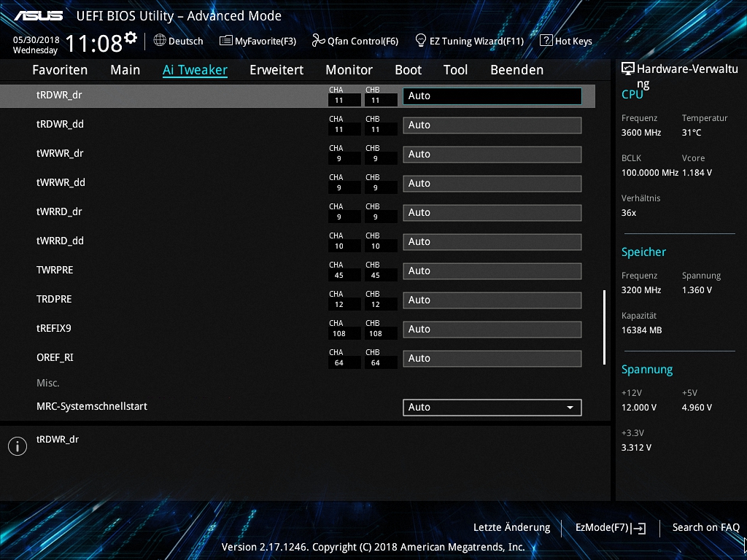Screen dimensions: 747x560
Task: Click the tWRRD_dd Auto field
Action: pyautogui.click(x=492, y=242)
